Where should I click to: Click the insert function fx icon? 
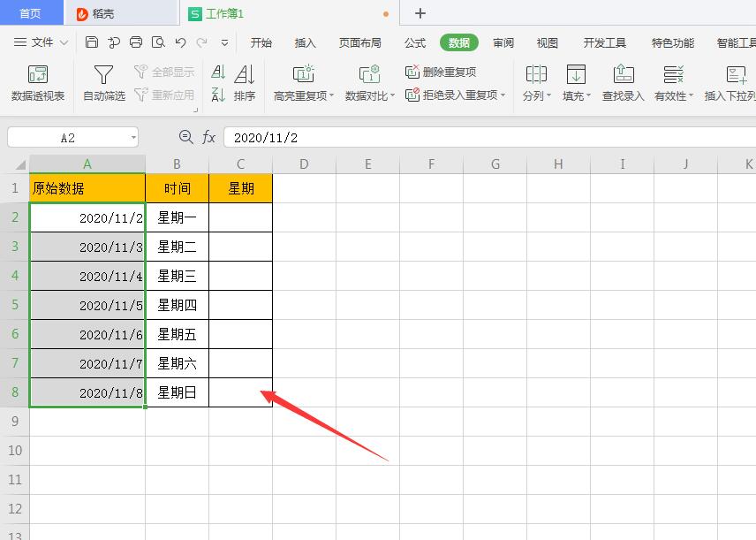pyautogui.click(x=208, y=138)
